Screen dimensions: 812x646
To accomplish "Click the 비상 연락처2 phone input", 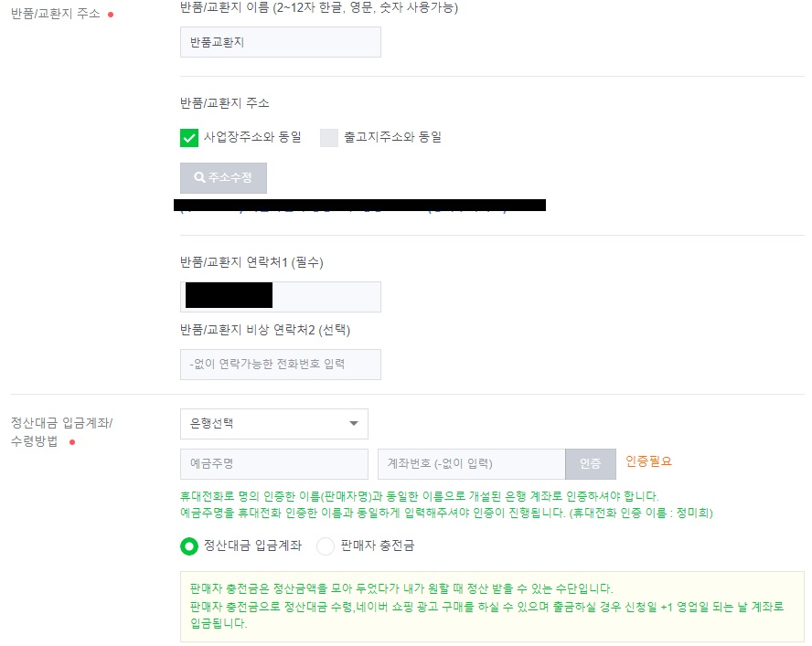I will (x=280, y=365).
